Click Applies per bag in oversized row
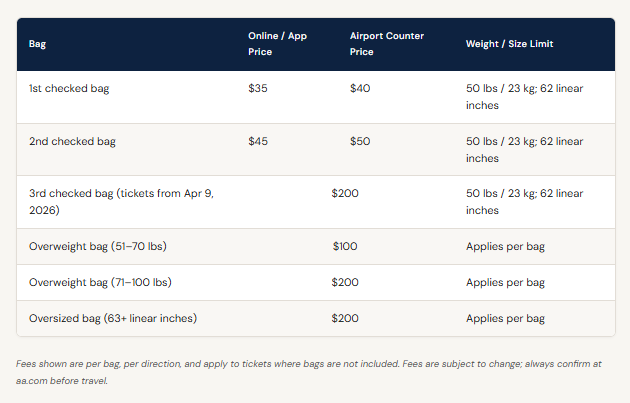Viewport: 630px width, 403px height. pyautogui.click(x=505, y=319)
